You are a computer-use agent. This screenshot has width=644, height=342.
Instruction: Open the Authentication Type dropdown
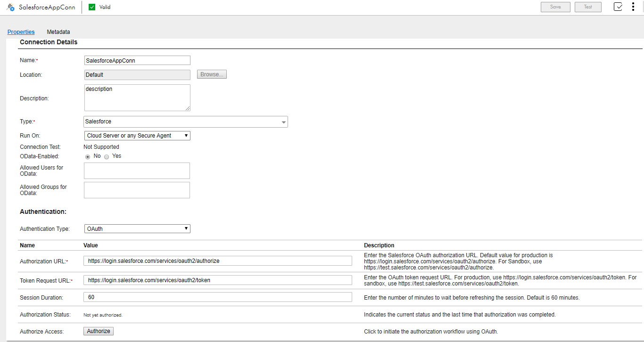pos(137,229)
